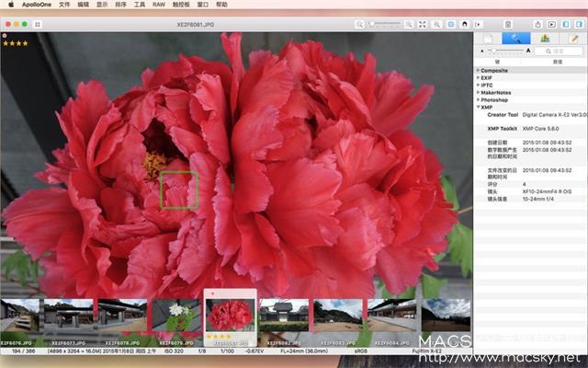This screenshot has width=588, height=368.
Task: Open the 工具 menu
Action: 140,5
